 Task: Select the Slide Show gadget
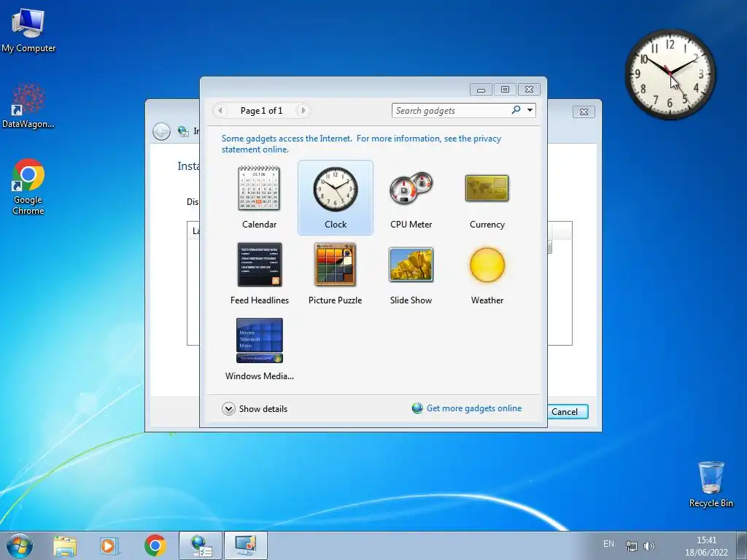(411, 273)
